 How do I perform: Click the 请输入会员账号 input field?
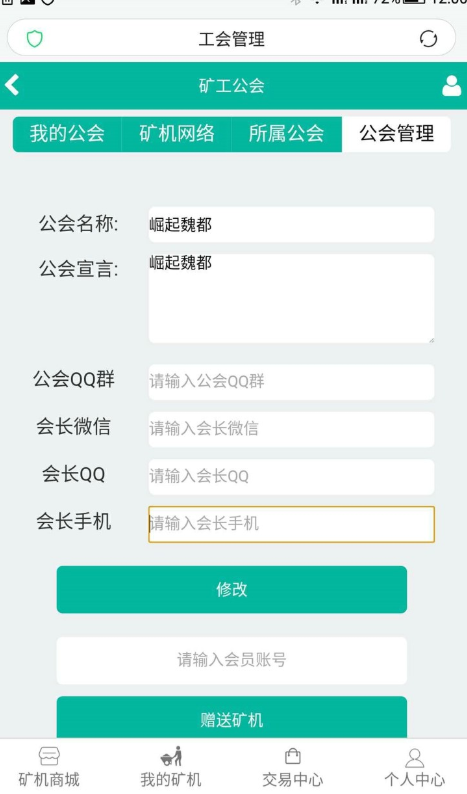[232, 660]
